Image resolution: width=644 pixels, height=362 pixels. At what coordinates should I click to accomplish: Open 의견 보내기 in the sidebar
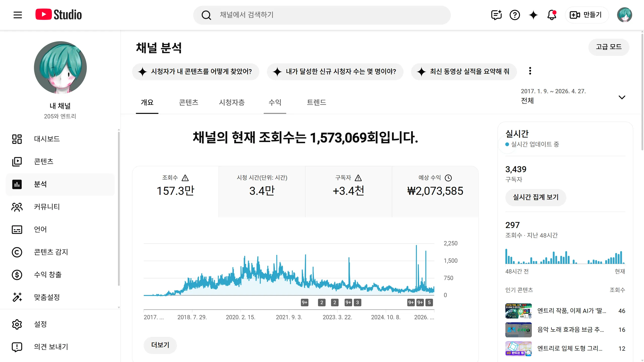point(60,347)
